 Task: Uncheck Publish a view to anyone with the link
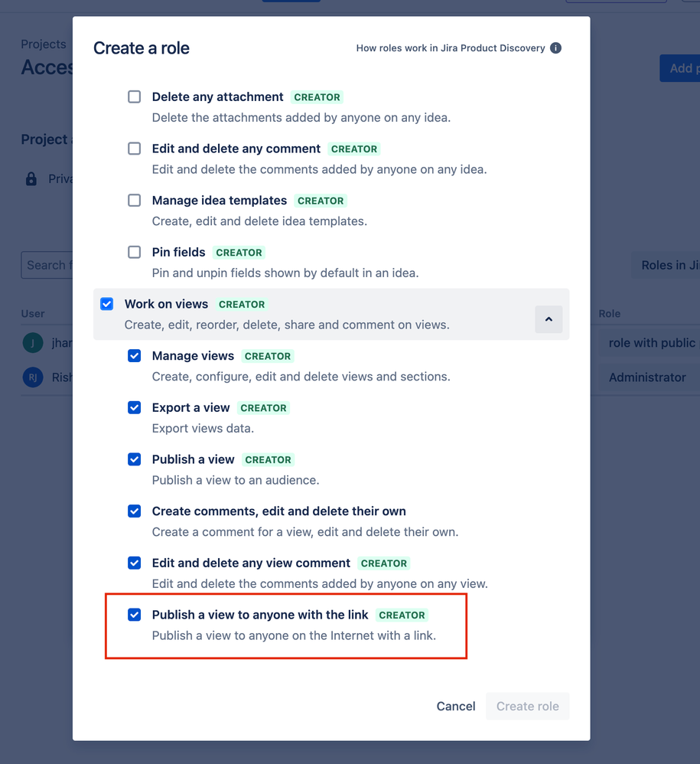135,615
